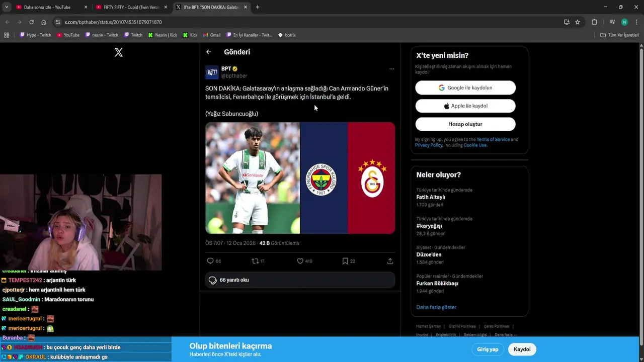Sign up with Google ile kaydolun button
Screen dimensions: 644x362
tap(465, 87)
